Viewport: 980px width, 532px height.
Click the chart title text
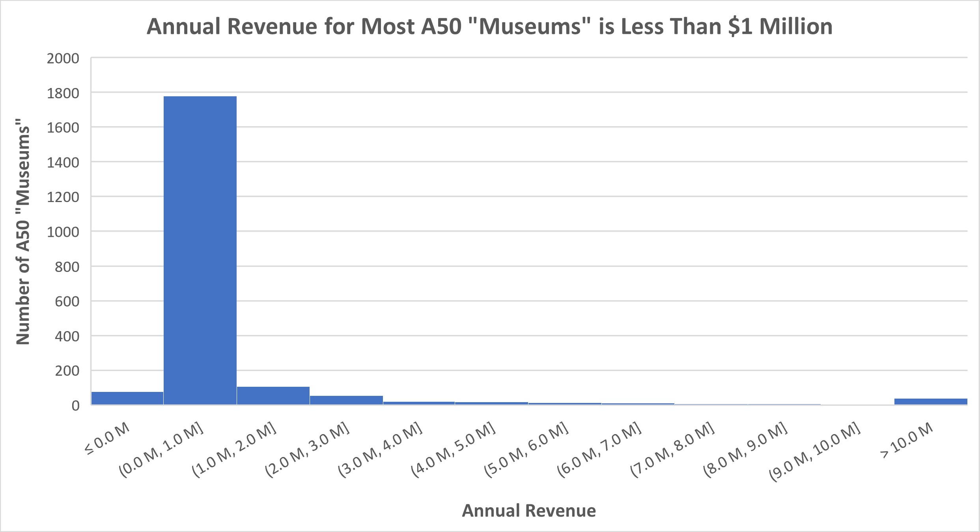[489, 27]
